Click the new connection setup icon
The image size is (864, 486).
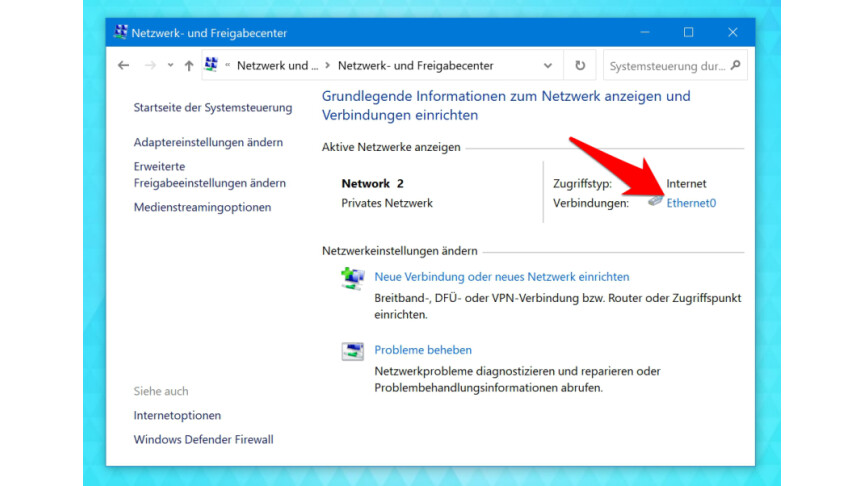(x=352, y=278)
